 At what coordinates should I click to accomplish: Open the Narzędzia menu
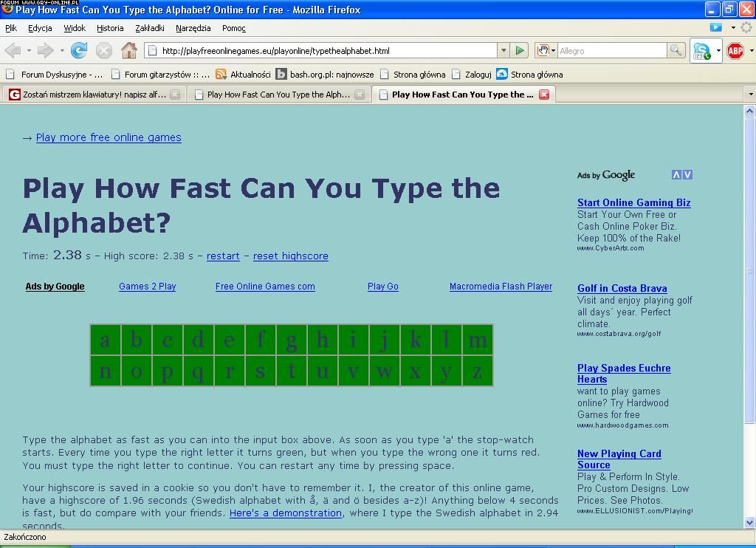pyautogui.click(x=193, y=28)
